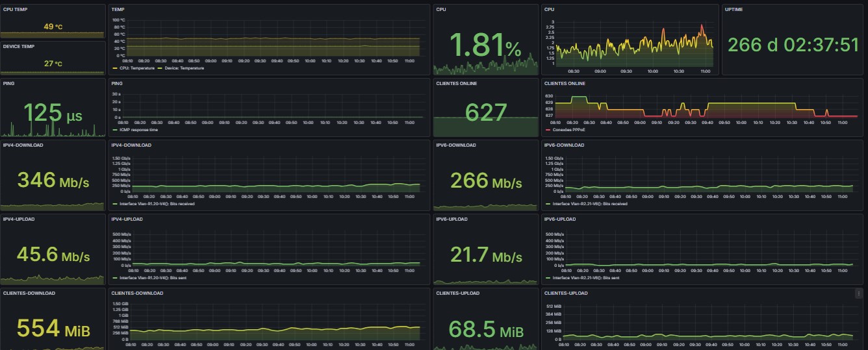The image size is (868, 350).
Task: Click the 125 µs ping stat value
Action: point(53,112)
